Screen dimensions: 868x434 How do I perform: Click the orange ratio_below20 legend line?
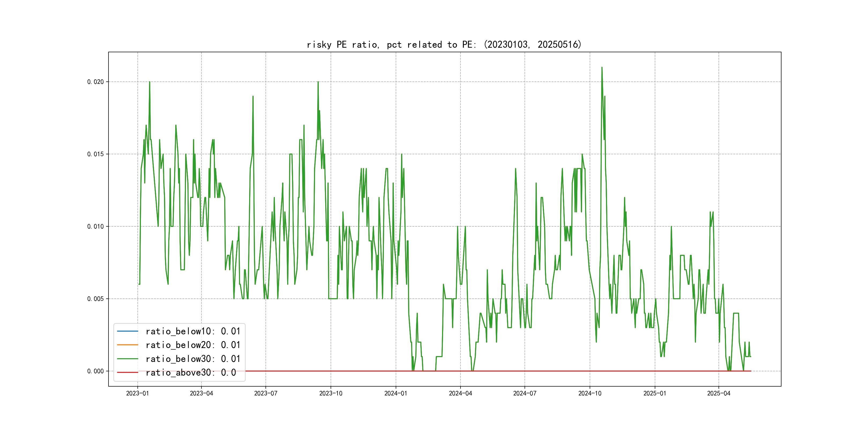127,345
